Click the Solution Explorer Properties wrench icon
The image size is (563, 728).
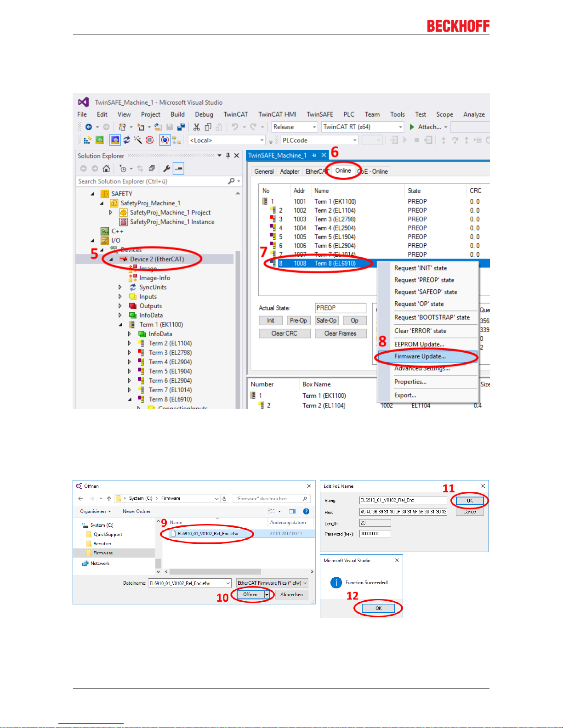tap(167, 169)
